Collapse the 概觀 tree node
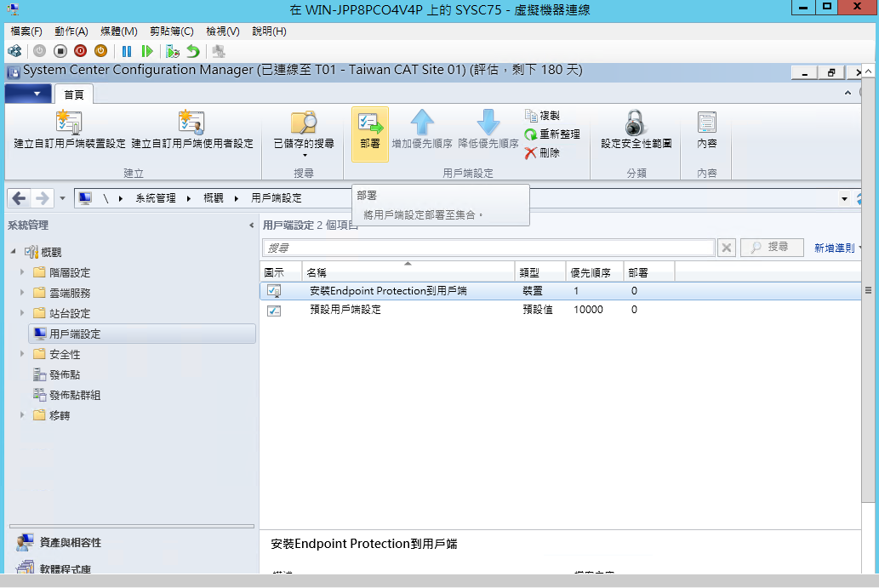The image size is (879, 588). pyautogui.click(x=14, y=252)
